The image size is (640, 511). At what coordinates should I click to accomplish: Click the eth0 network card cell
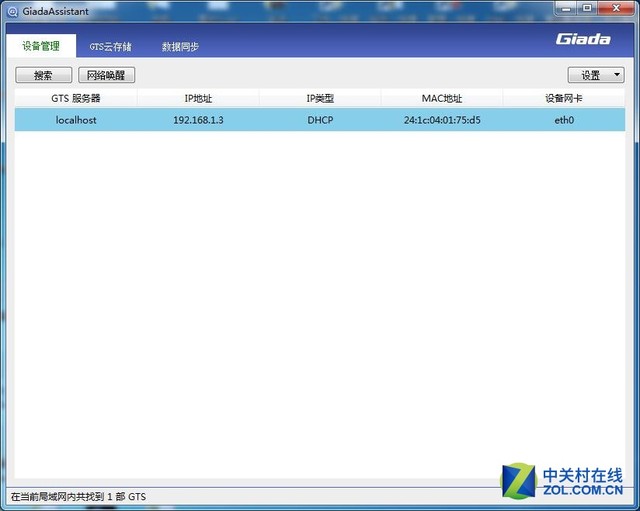(x=564, y=120)
